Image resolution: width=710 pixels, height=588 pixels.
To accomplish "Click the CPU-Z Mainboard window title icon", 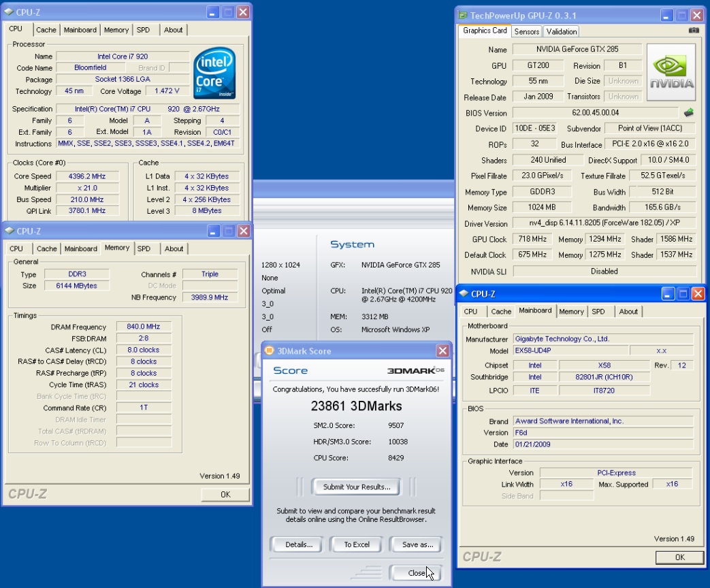I will (x=464, y=293).
